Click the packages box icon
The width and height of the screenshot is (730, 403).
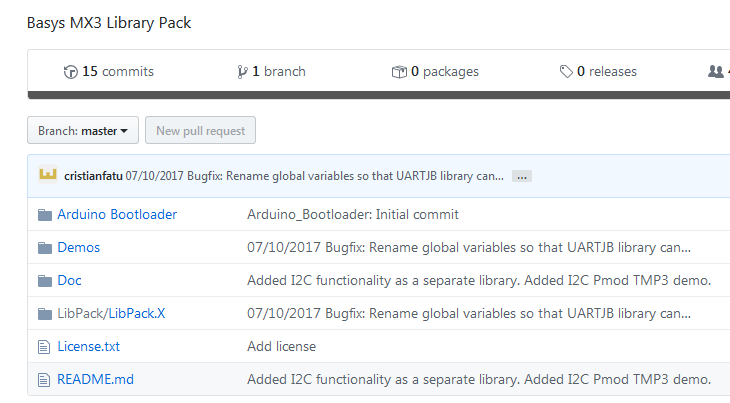pyautogui.click(x=399, y=72)
